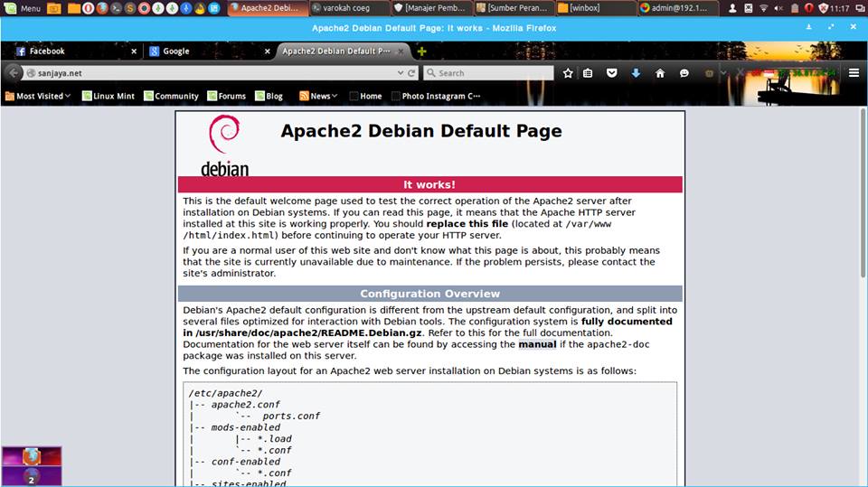Select the 'ports.conf' line in tree
Image resolution: width=868 pixels, height=487 pixels.
tap(291, 417)
